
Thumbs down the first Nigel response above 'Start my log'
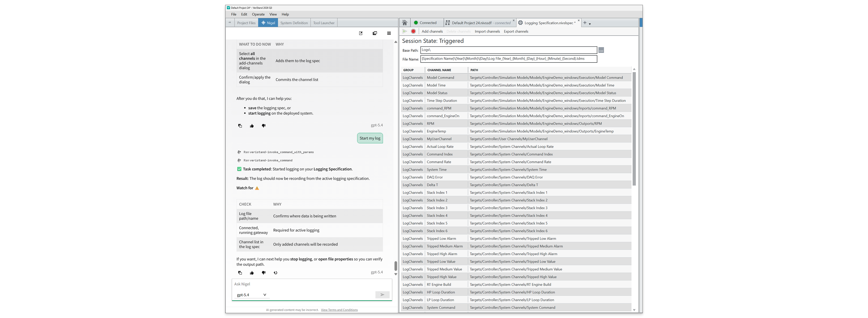pyautogui.click(x=264, y=126)
